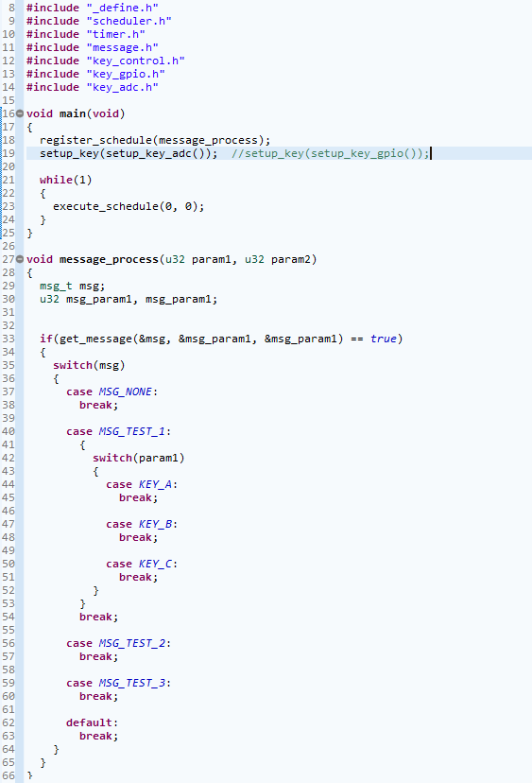Click break statement on line 63
Viewport: 532px width, 783px height.
coord(99,736)
